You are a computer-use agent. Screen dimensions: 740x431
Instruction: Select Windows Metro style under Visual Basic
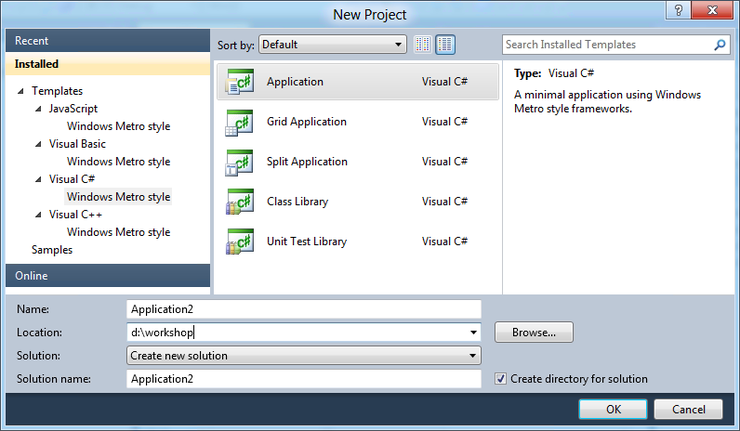[118, 161]
